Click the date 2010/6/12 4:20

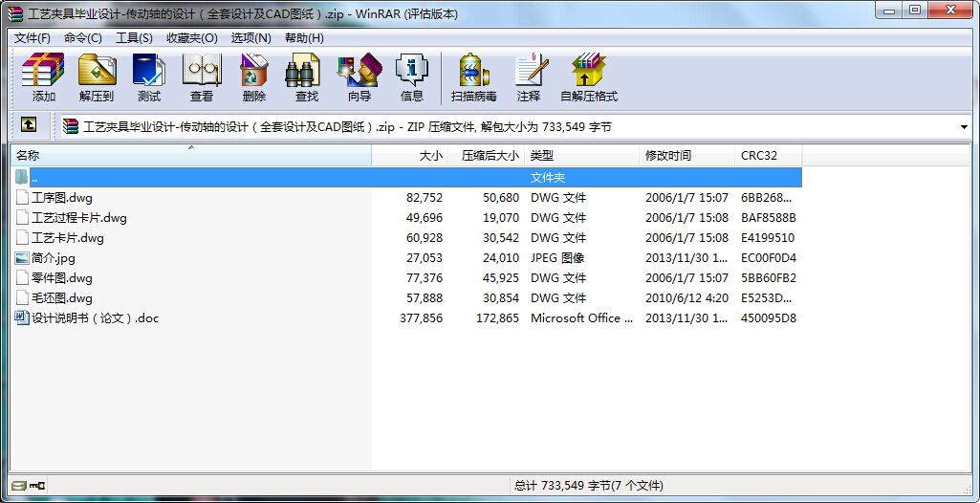[686, 297]
